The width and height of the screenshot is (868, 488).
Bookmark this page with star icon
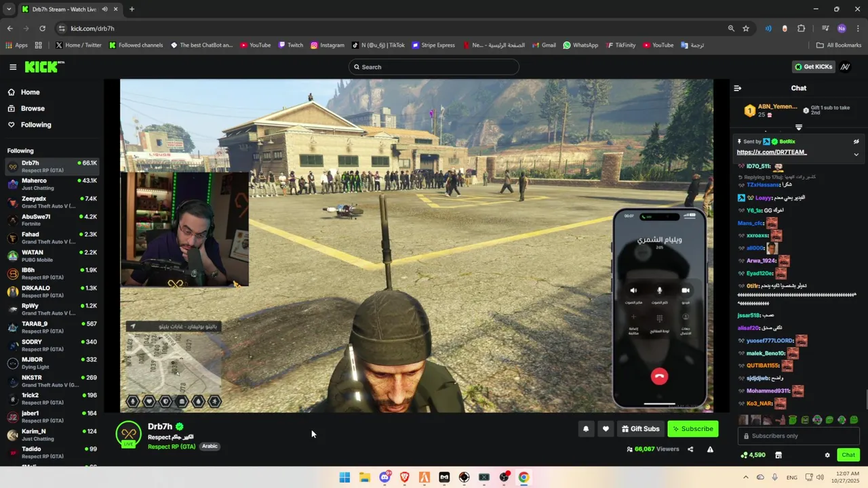[746, 28]
